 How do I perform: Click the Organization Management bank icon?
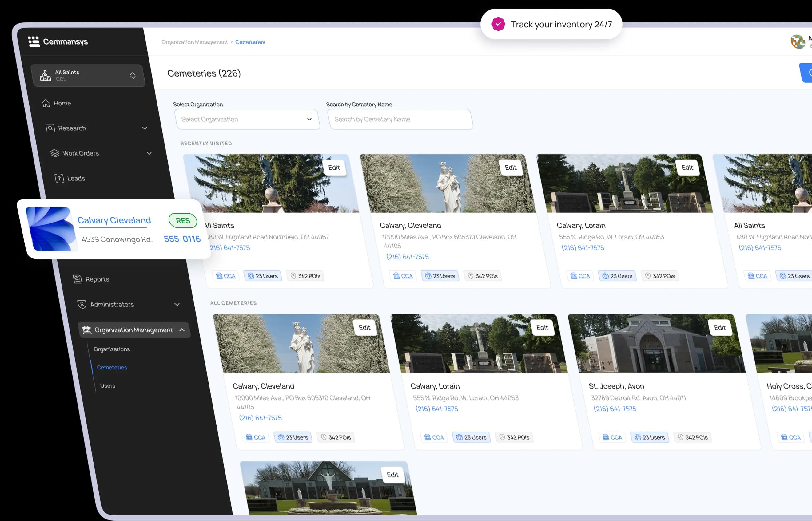pos(87,330)
